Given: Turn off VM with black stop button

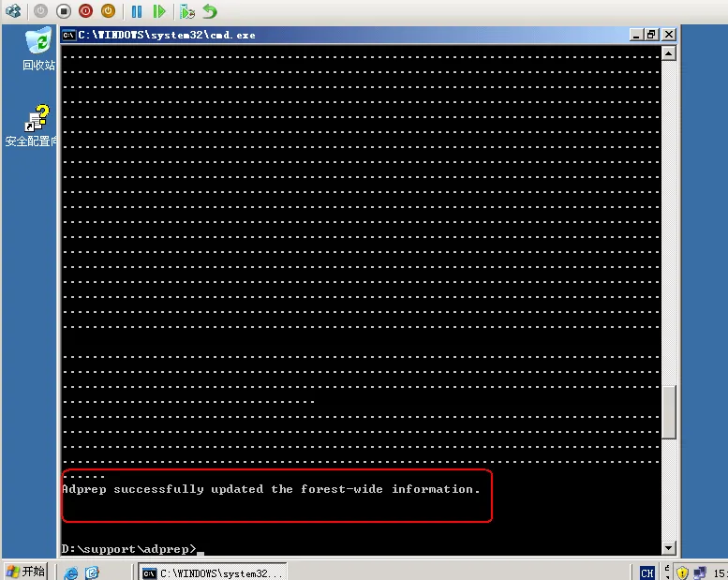Looking at the screenshot, I should 64,10.
